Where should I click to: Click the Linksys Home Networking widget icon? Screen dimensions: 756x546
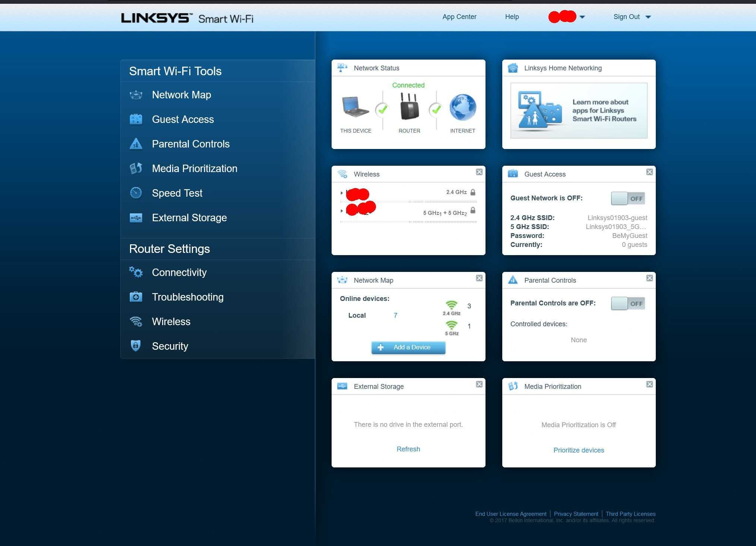pos(513,68)
